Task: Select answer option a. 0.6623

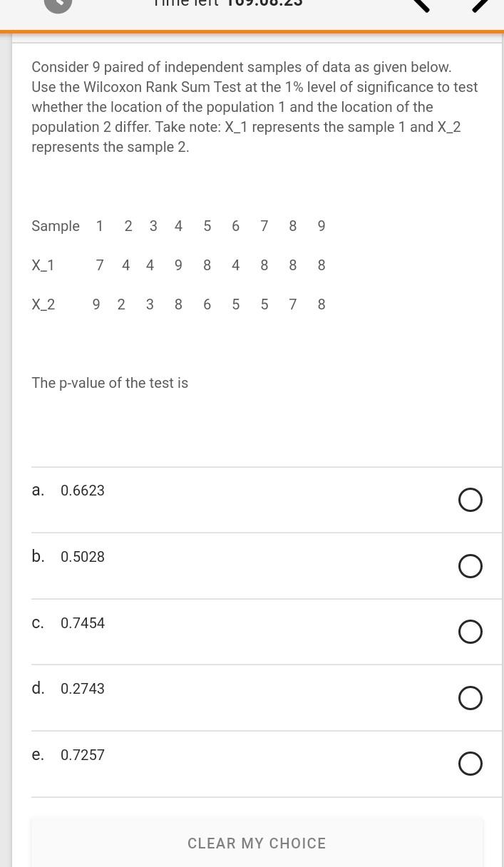Action: point(470,500)
